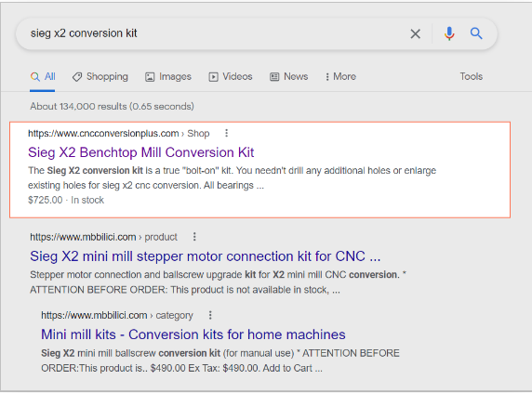Open options dots beside mbbilici.com product result
The height and width of the screenshot is (393, 532).
tap(194, 237)
